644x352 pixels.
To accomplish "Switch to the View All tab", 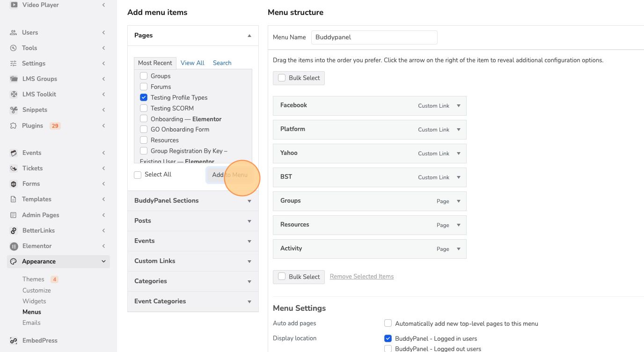I will click(192, 63).
